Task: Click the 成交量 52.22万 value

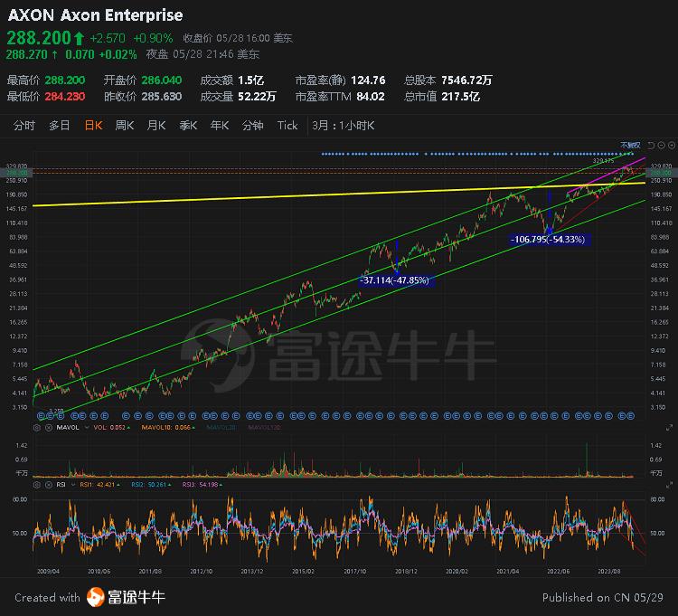Action: point(257,97)
